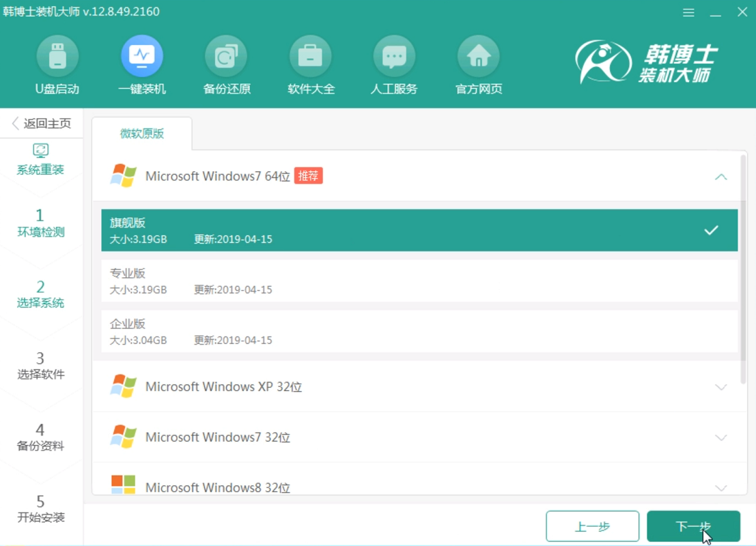
Task: Click the checkmark on the 旗舰版 row
Action: pyautogui.click(x=711, y=231)
